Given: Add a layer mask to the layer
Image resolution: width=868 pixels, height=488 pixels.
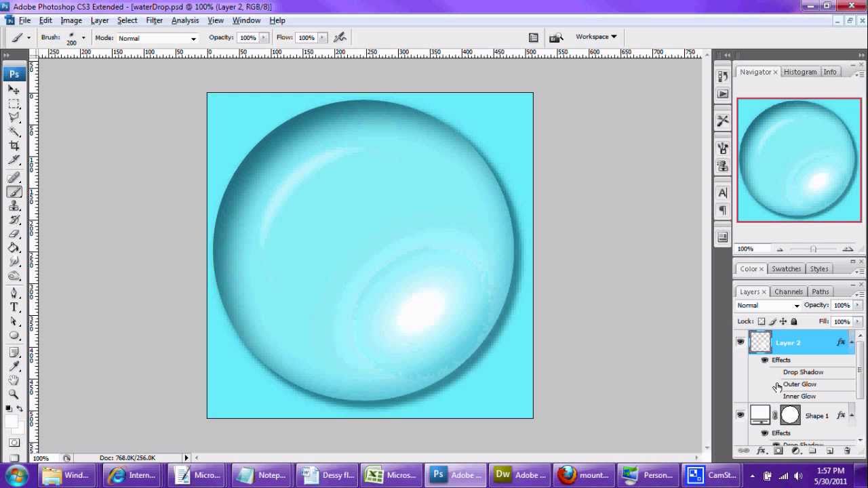Looking at the screenshot, I should tap(778, 451).
